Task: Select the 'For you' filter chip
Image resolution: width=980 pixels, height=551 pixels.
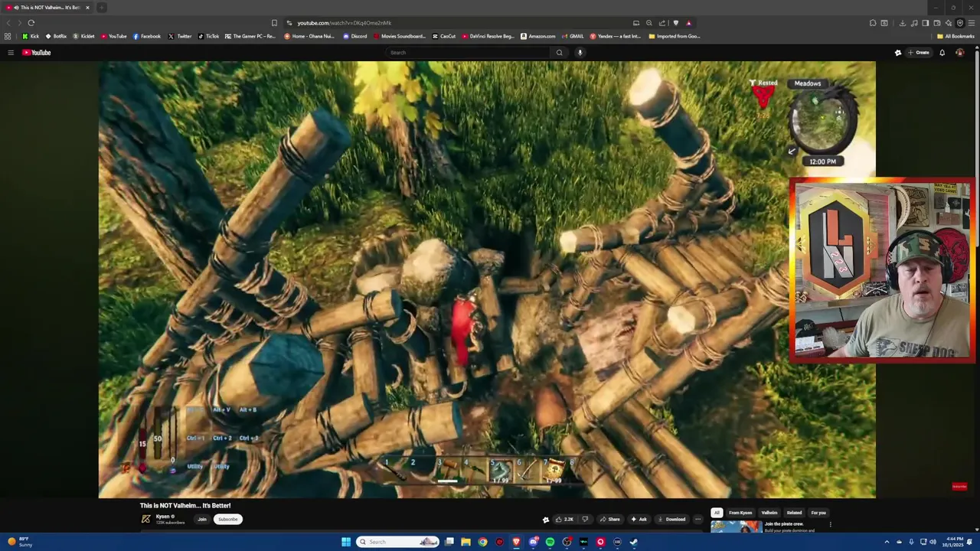Action: tap(818, 513)
